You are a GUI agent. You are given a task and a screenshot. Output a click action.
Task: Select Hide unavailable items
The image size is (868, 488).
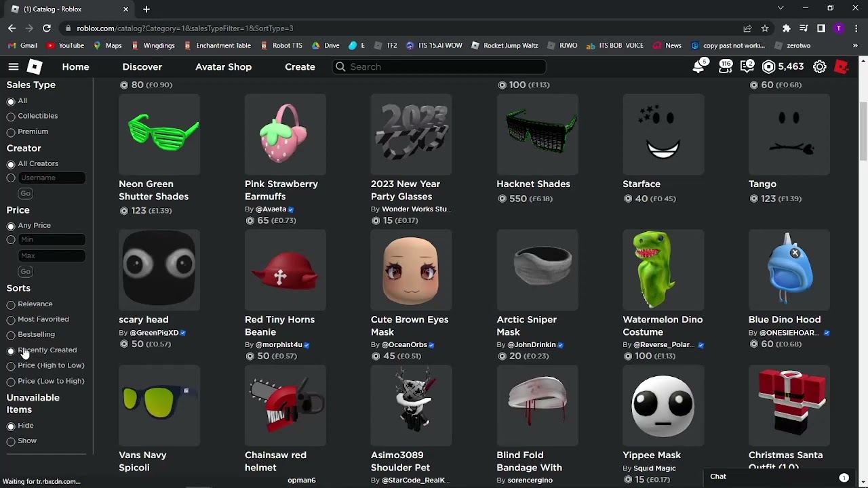tap(11, 426)
